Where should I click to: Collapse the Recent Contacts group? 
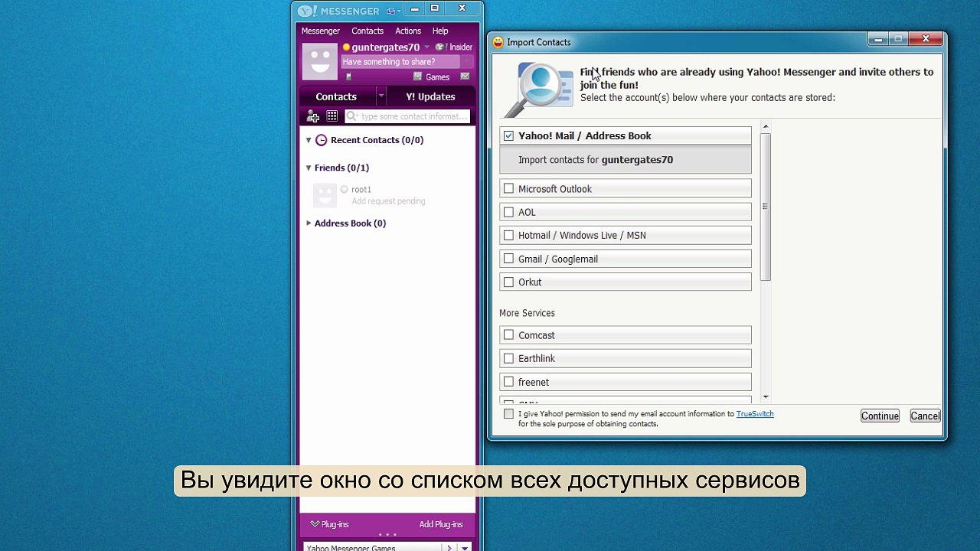pos(309,140)
